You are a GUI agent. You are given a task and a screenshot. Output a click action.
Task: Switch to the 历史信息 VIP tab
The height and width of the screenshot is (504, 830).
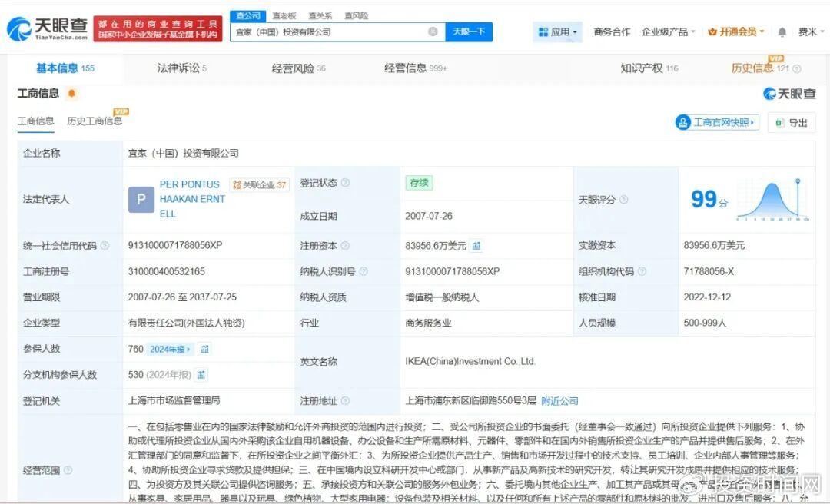(760, 68)
